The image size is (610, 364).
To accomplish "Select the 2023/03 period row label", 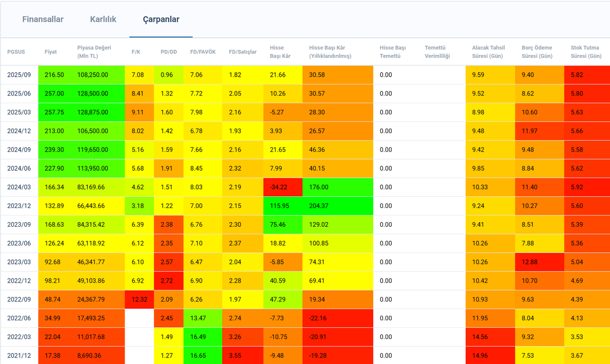I will (x=19, y=262).
